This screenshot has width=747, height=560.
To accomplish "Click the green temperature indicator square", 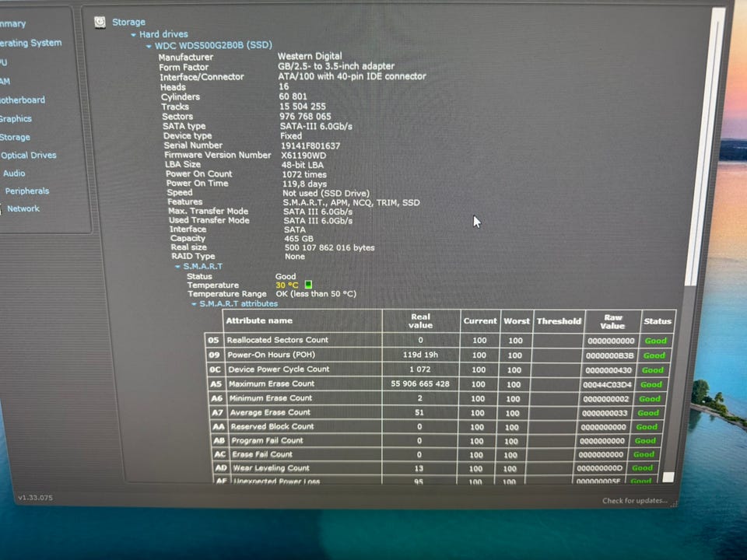I will (x=308, y=285).
